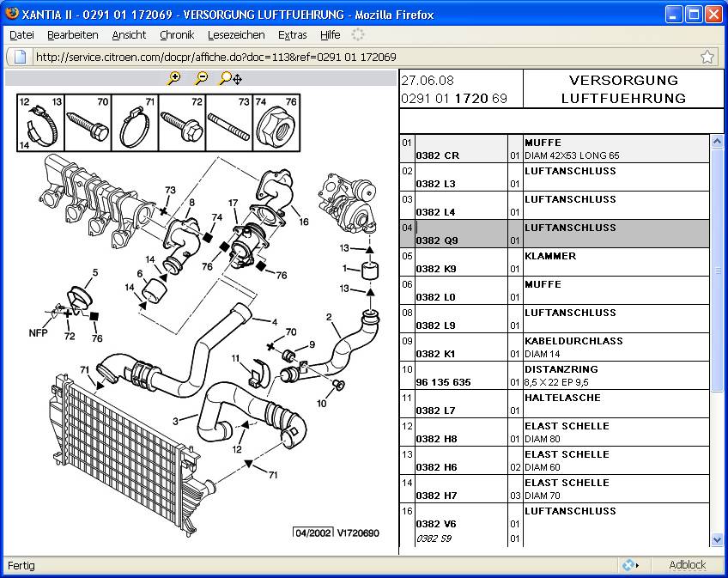728x578 pixels.
Task: Select the hose clamp thumbnail labeled 71
Action: [135, 123]
